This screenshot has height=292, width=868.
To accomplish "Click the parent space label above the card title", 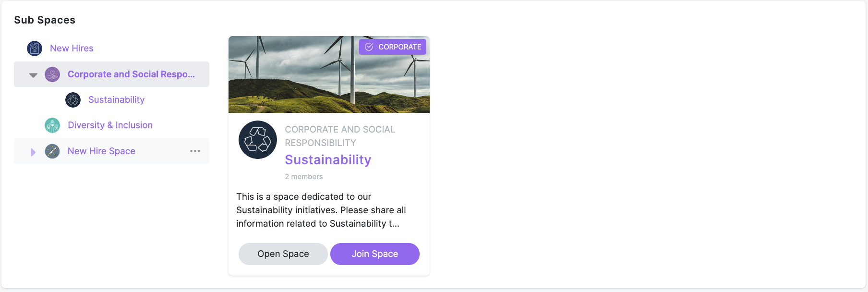I will point(339,136).
